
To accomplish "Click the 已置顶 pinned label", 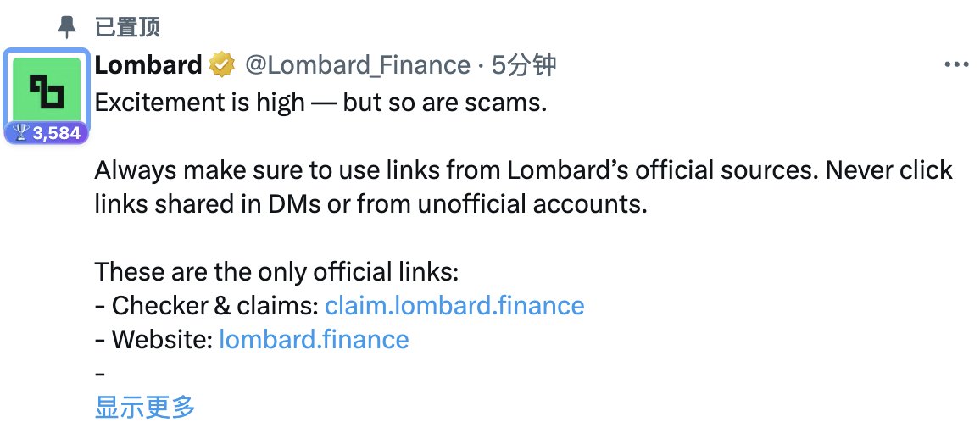I will (x=127, y=27).
